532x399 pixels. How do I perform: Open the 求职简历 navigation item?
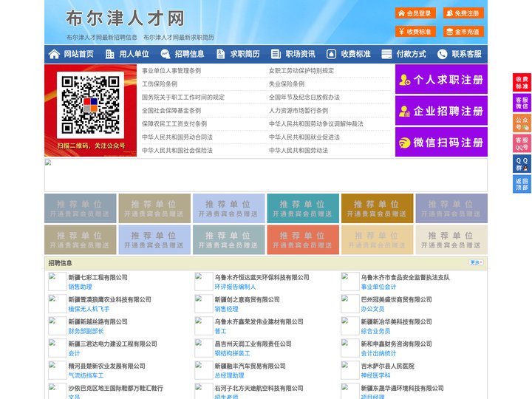[x=245, y=54]
